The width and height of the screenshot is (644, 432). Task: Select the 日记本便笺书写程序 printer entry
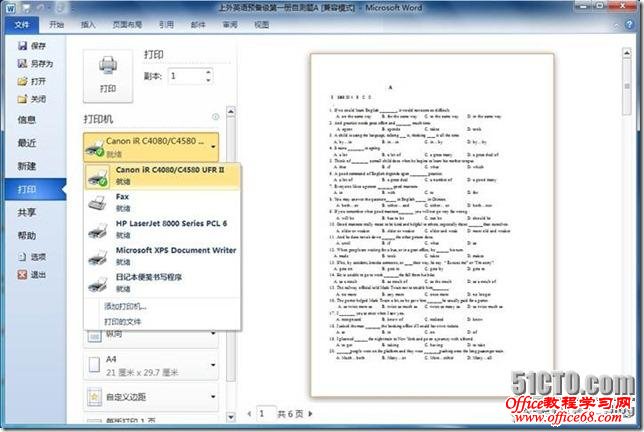coord(162,283)
